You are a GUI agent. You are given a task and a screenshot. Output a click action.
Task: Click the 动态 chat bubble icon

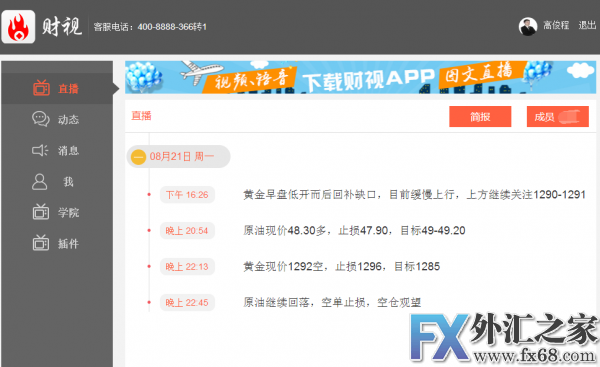[x=41, y=119]
